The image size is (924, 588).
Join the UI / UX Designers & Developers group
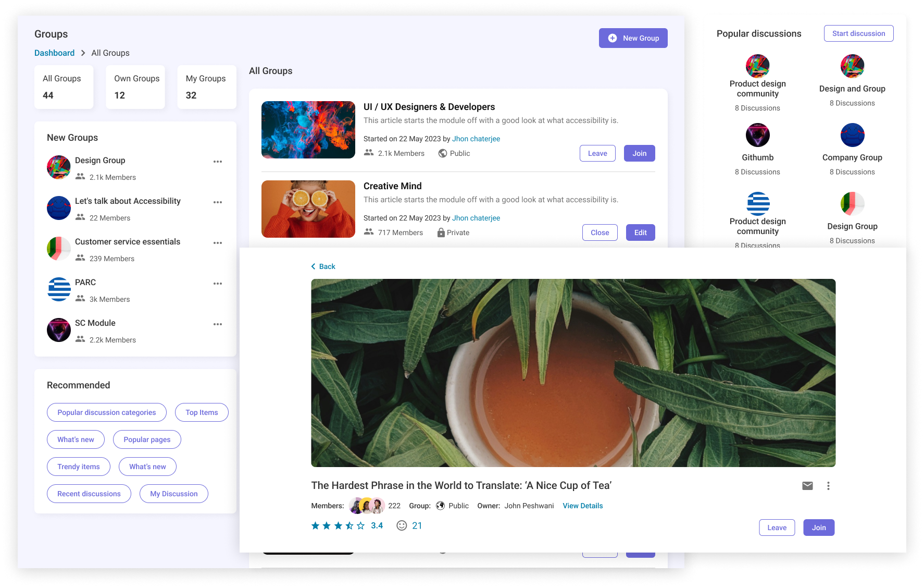[x=640, y=153]
